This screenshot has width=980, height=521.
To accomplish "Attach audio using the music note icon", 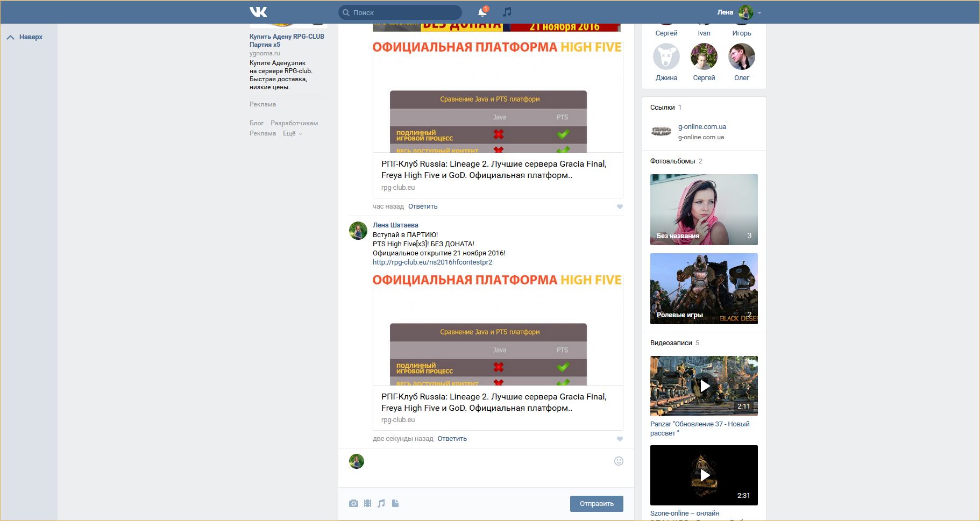I will (381, 503).
